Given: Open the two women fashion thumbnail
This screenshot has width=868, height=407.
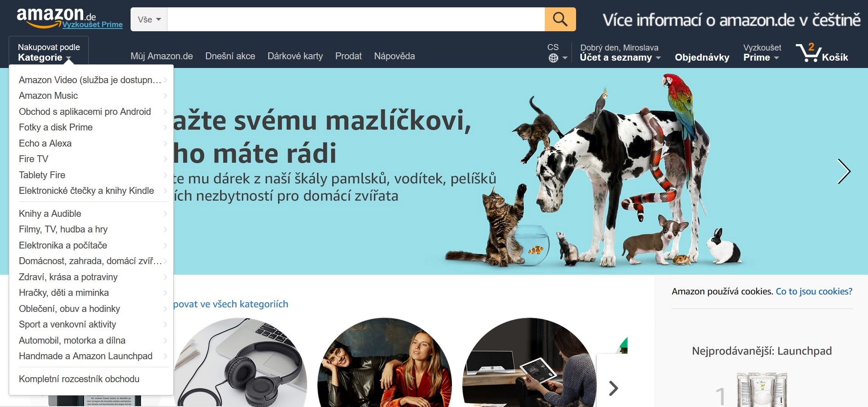Looking at the screenshot, I should click(x=384, y=362).
